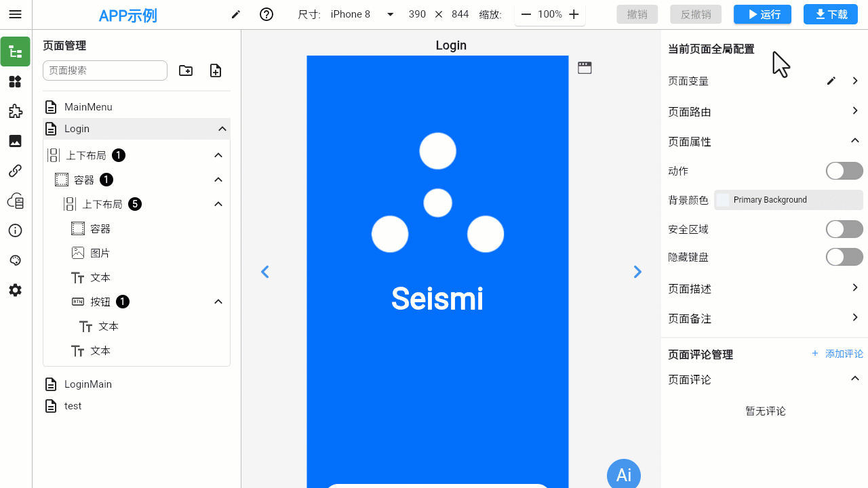Open the cloud database sidebar icon
The image size is (868, 488).
tap(15, 201)
